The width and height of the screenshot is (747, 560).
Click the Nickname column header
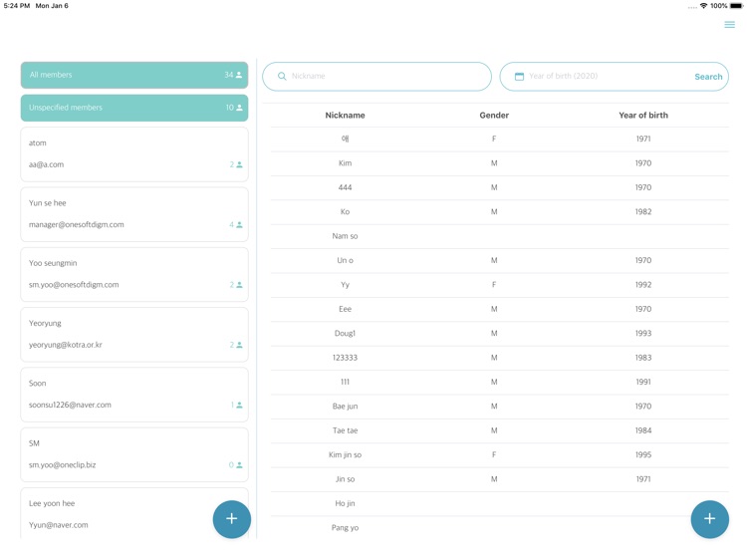pos(345,116)
